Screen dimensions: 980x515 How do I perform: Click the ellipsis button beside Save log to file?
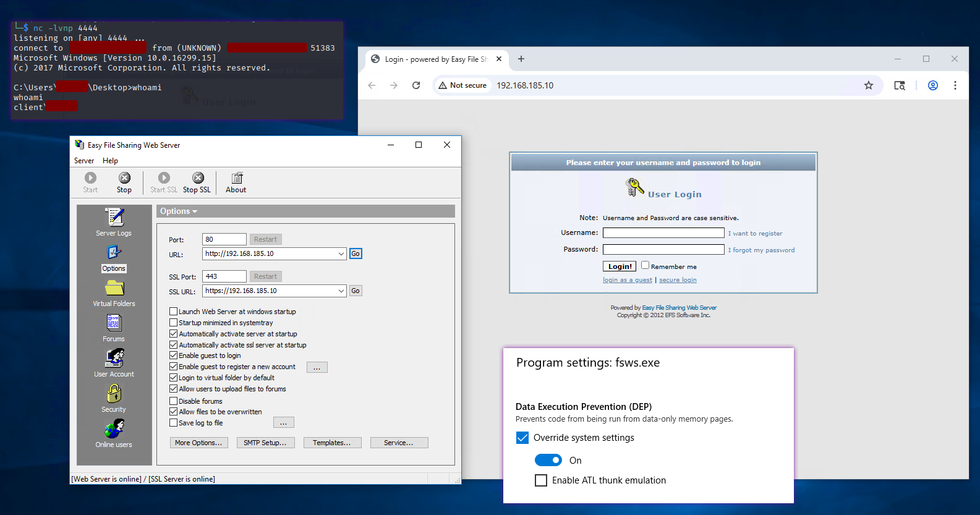[x=284, y=422]
